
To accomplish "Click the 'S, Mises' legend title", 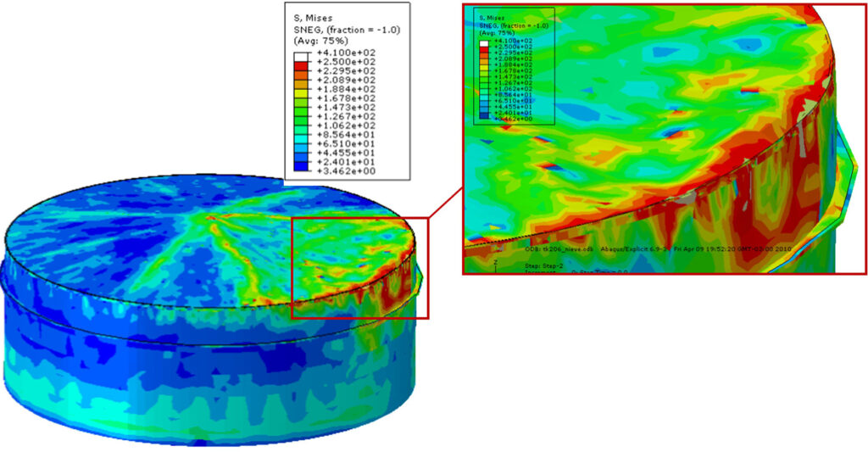I will tap(314, 16).
